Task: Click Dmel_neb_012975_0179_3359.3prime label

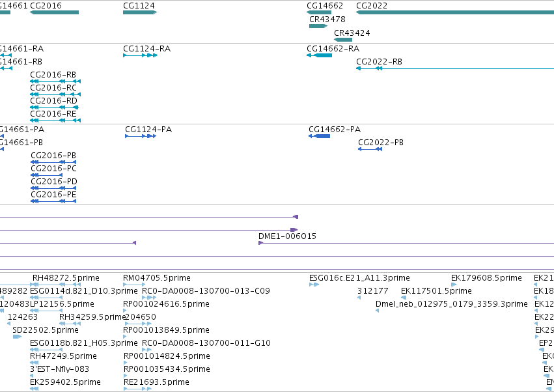Action: pyautogui.click(x=452, y=304)
